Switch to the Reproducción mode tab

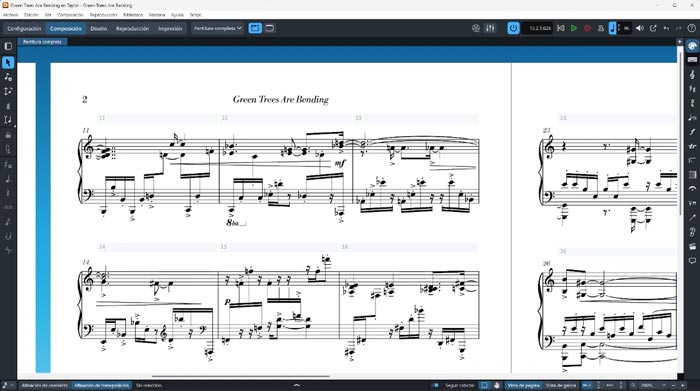pos(132,28)
